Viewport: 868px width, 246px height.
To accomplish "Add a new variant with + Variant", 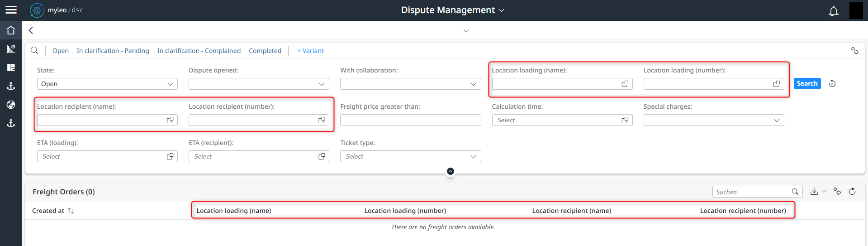I will [x=310, y=51].
